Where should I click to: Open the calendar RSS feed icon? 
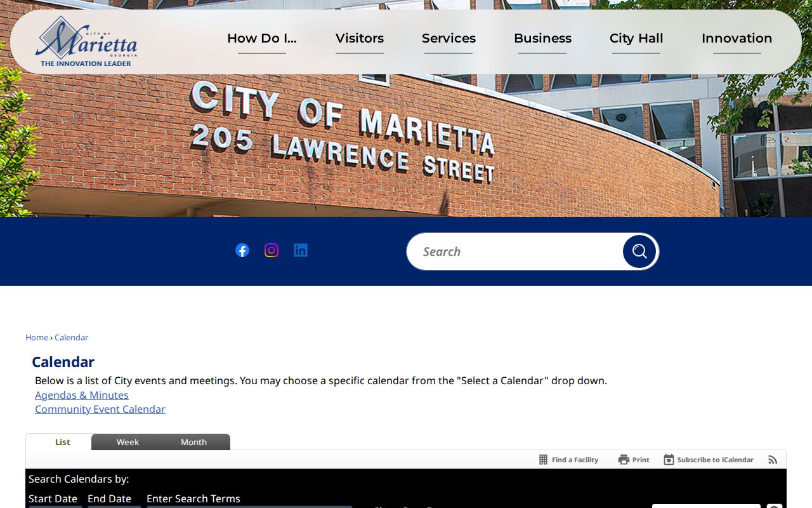coord(773,460)
